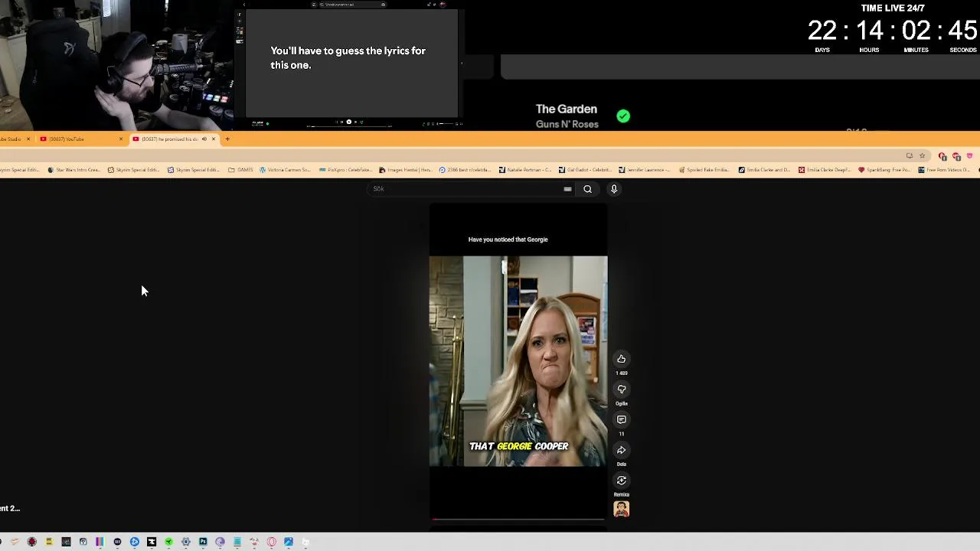Close the 'he promised his d...' tab
Screen dimensions: 980x551
[x=214, y=139]
